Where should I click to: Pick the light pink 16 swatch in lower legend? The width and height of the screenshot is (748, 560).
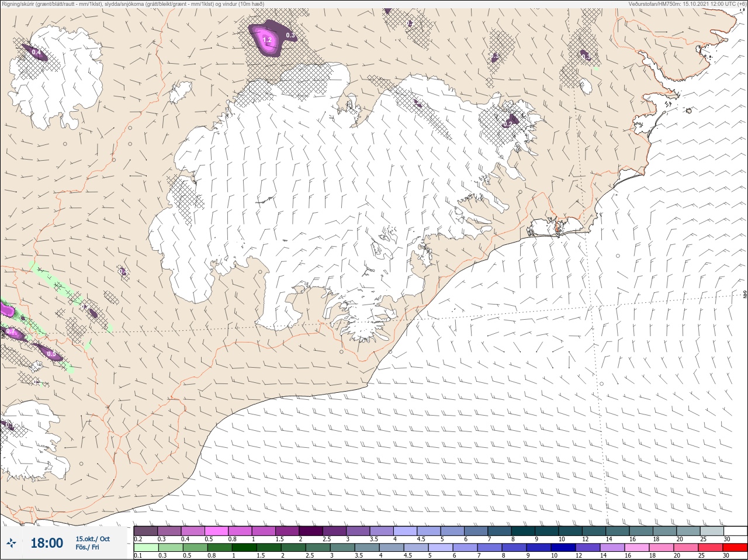coord(637,548)
